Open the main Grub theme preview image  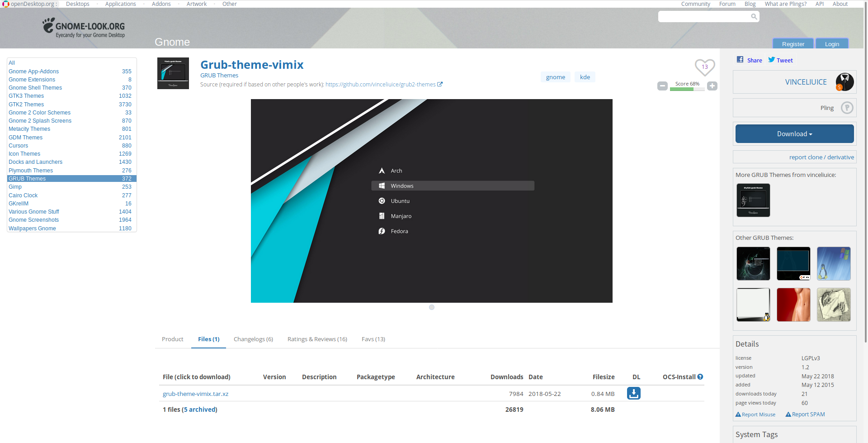[x=432, y=201]
